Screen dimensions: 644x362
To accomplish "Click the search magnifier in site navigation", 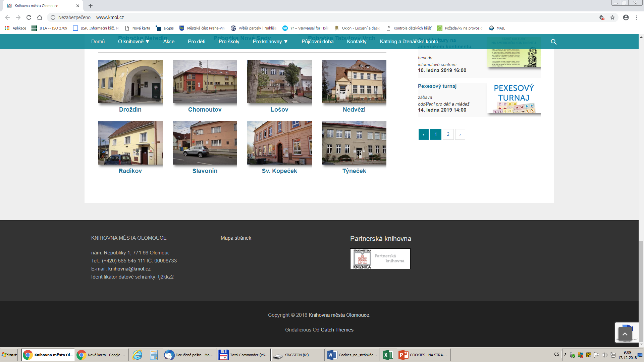I will tap(553, 42).
